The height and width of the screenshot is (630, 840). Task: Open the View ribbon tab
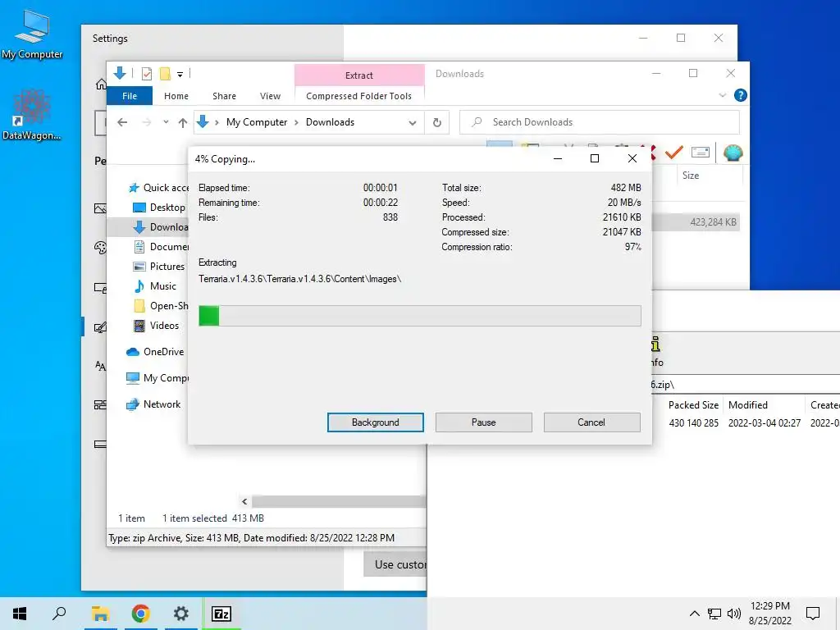[x=270, y=96]
